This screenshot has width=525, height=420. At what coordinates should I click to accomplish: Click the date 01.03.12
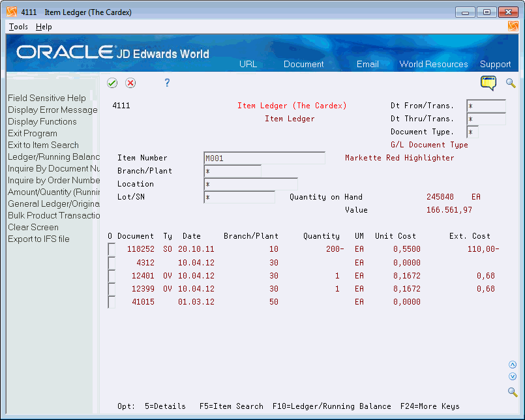pos(196,302)
